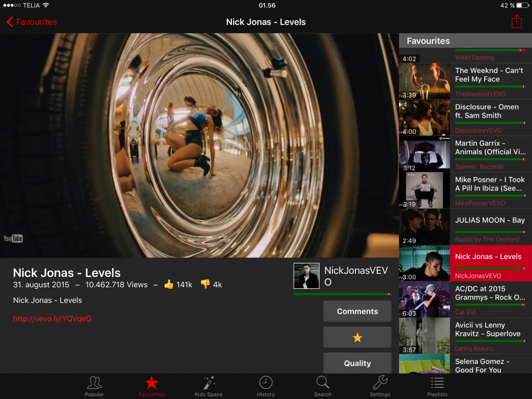Switch to the Kids Space tab label
The image size is (532, 399).
209,394
